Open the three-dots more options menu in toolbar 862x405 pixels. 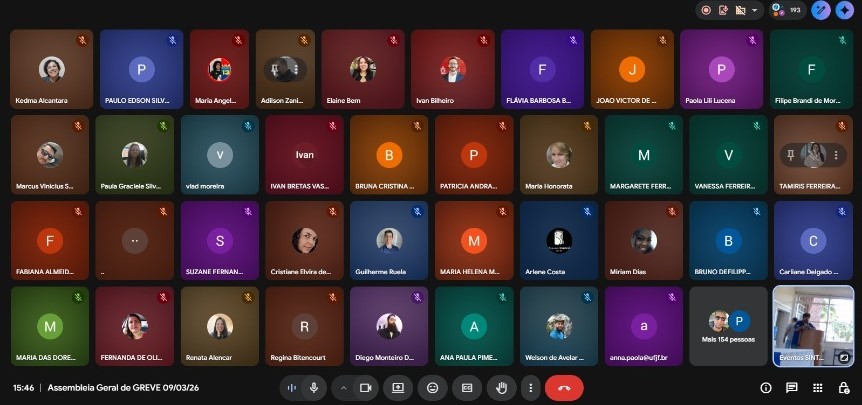pos(531,387)
